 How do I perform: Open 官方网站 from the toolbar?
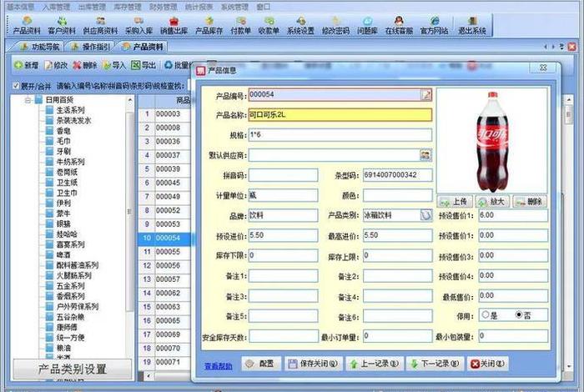[x=434, y=25]
